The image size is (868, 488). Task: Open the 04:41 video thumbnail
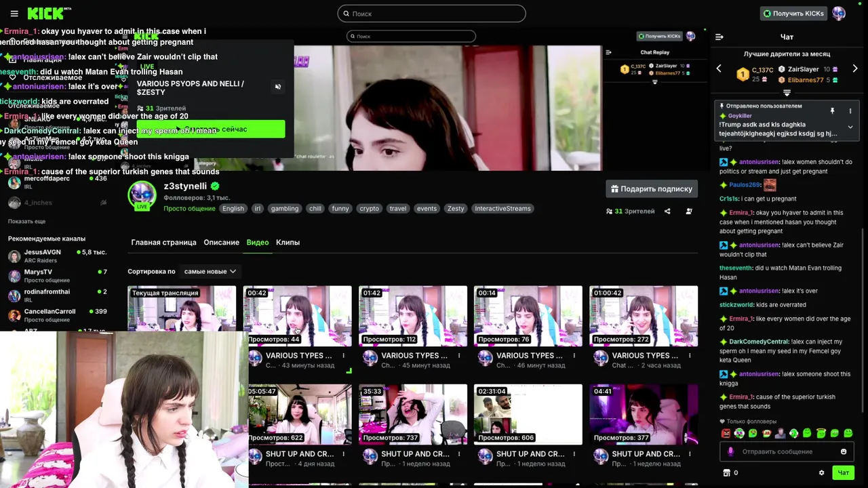(x=644, y=414)
